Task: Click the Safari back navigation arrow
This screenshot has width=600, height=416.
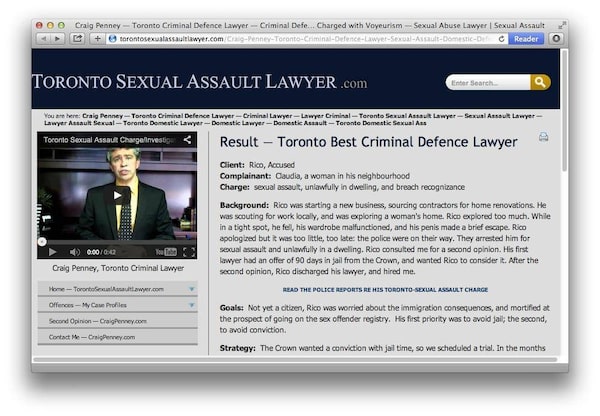Action: click(x=45, y=38)
